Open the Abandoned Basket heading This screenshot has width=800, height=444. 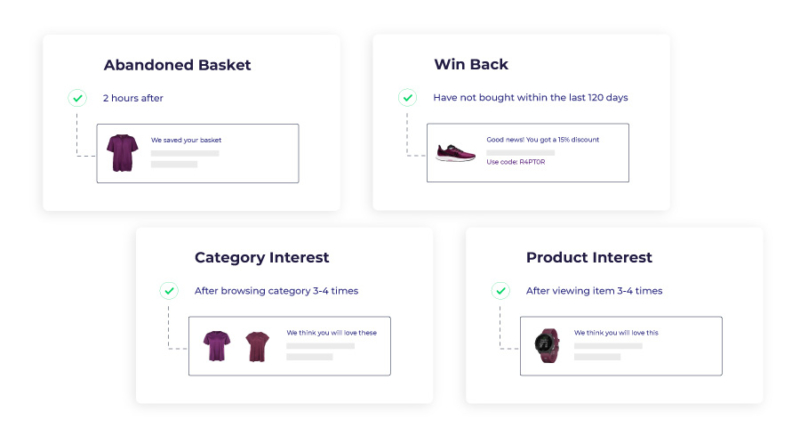point(177,65)
